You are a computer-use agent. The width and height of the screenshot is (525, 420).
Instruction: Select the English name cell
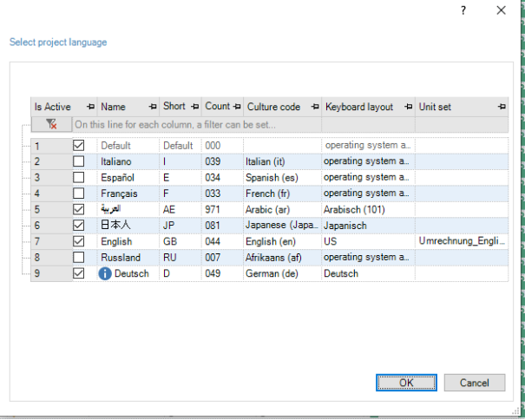128,241
